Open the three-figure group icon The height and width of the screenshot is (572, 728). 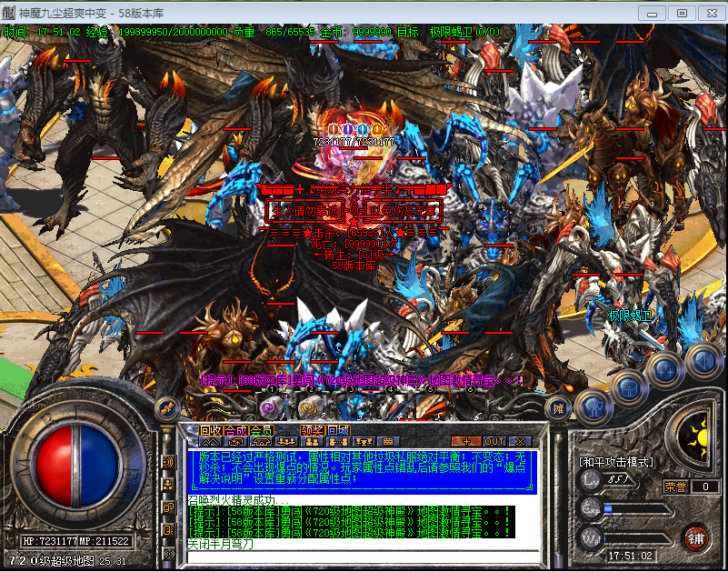click(286, 441)
